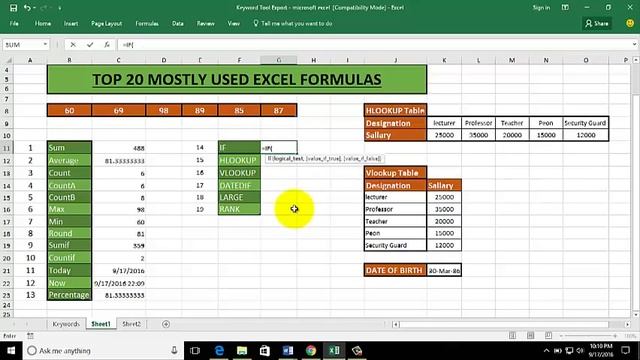Open the Formulas ribbon tab

[147, 24]
